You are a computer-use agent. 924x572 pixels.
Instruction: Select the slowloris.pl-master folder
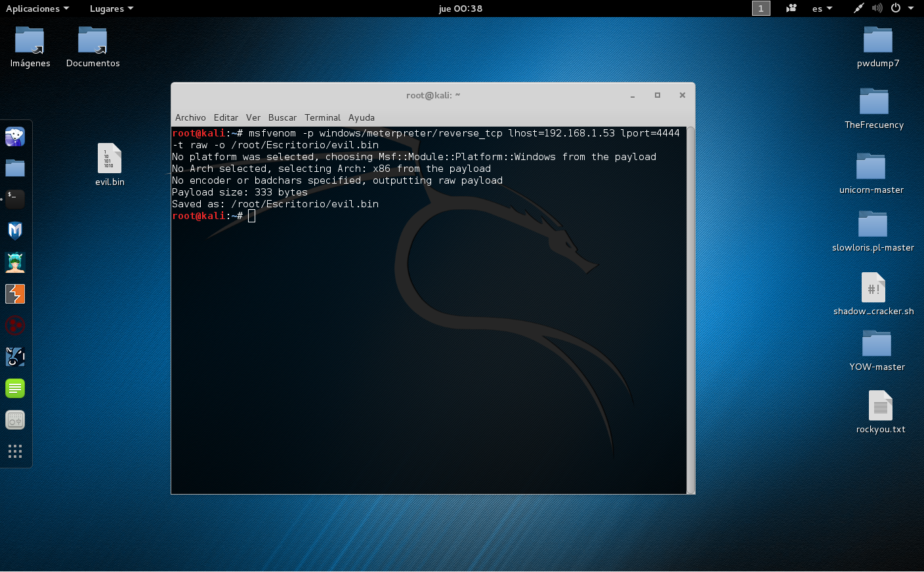point(873,232)
